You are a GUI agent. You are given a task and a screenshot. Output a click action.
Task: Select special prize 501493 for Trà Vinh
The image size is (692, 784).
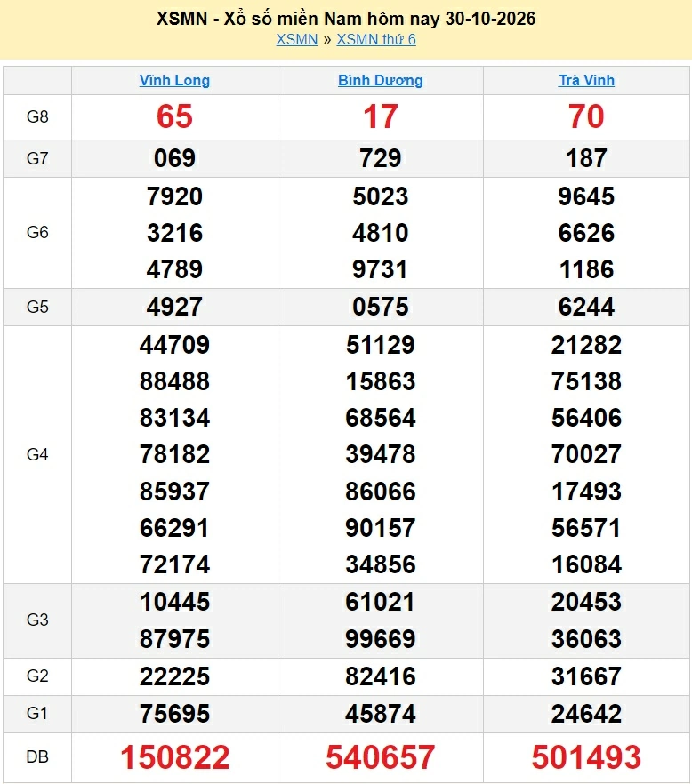[x=586, y=757]
